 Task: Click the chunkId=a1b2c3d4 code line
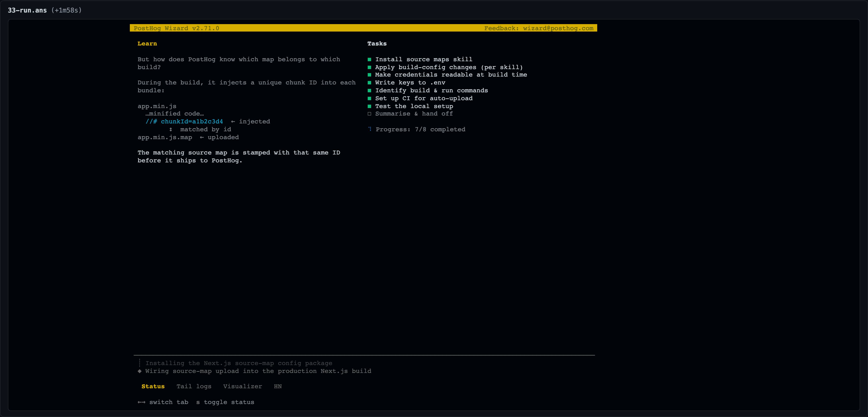click(x=184, y=121)
